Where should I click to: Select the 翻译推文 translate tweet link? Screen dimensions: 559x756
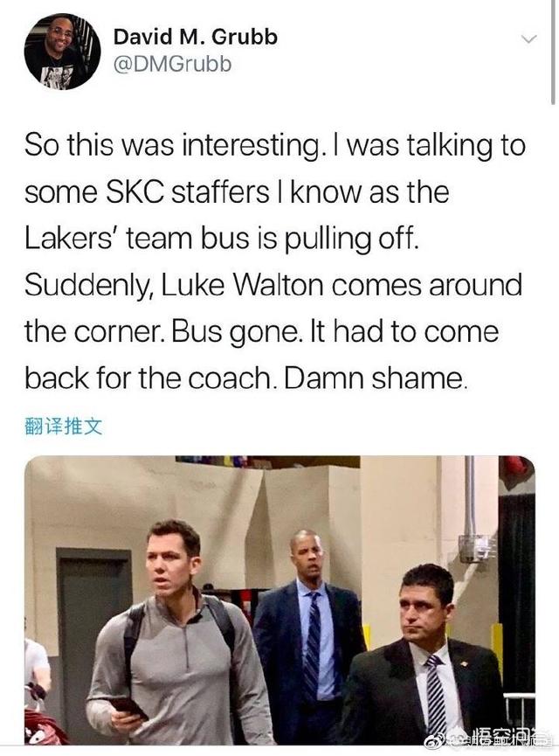coord(63,426)
